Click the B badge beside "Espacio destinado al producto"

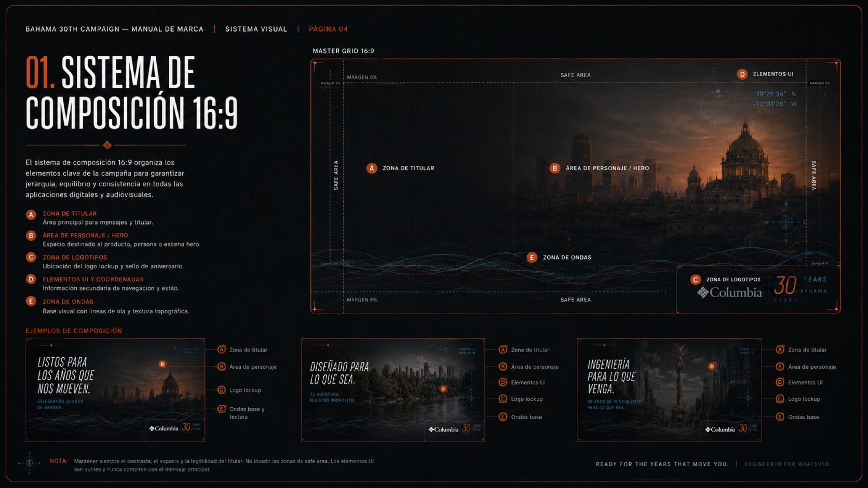click(x=31, y=236)
